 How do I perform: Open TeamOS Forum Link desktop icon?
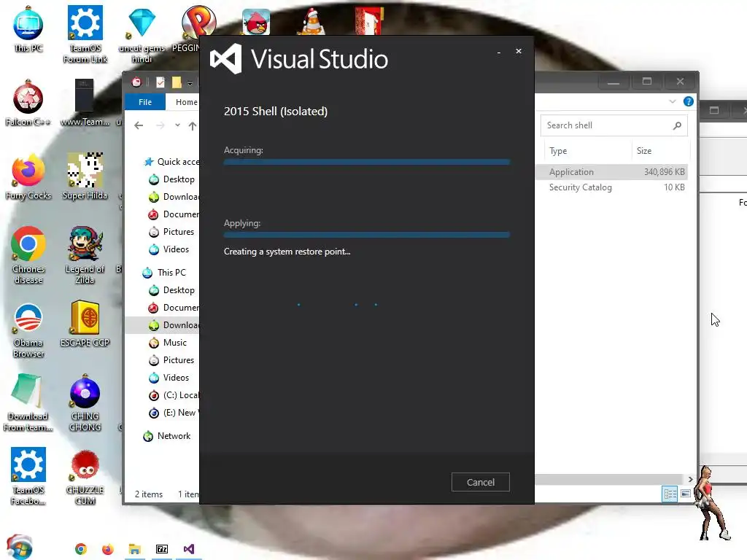[x=85, y=34]
